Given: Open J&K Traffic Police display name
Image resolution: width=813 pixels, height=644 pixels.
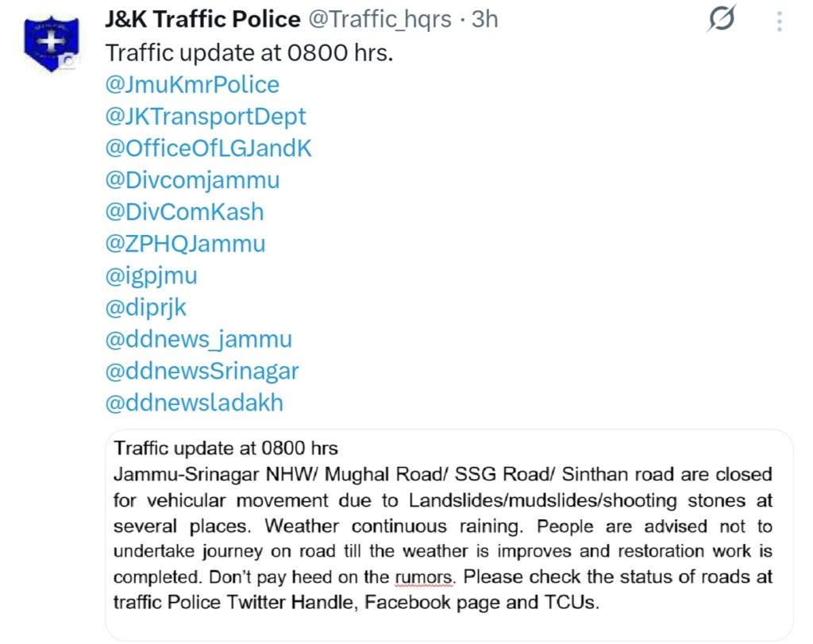Looking at the screenshot, I should click(x=202, y=19).
